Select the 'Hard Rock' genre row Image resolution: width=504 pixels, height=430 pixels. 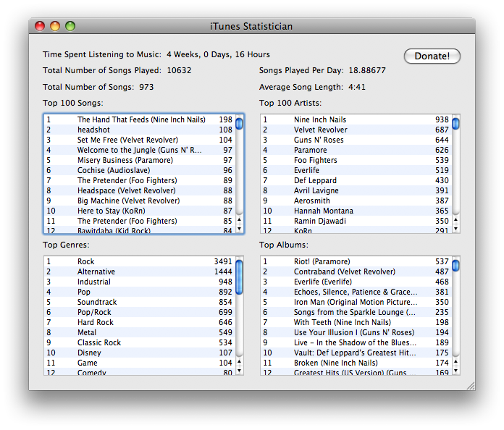(x=140, y=322)
